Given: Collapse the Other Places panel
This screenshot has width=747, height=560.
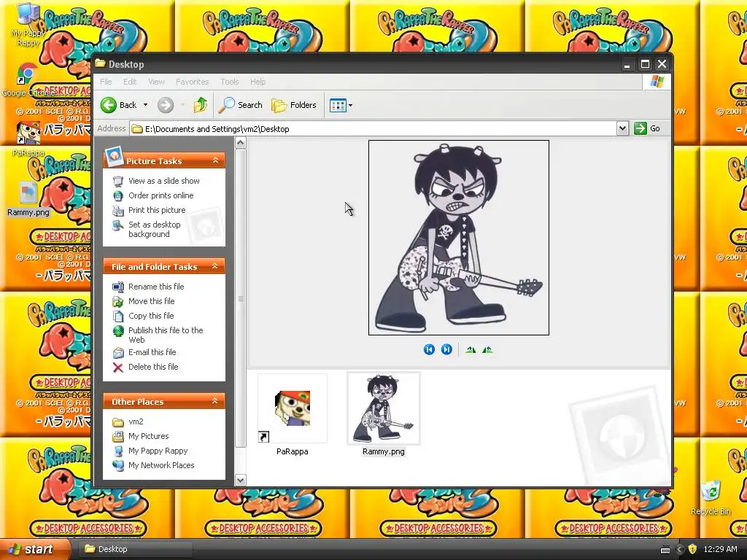Looking at the screenshot, I should pos(215,401).
